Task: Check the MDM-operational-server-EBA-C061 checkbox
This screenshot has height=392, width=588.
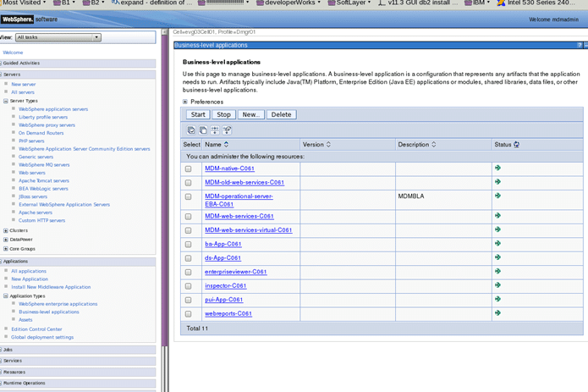Action: (x=189, y=196)
